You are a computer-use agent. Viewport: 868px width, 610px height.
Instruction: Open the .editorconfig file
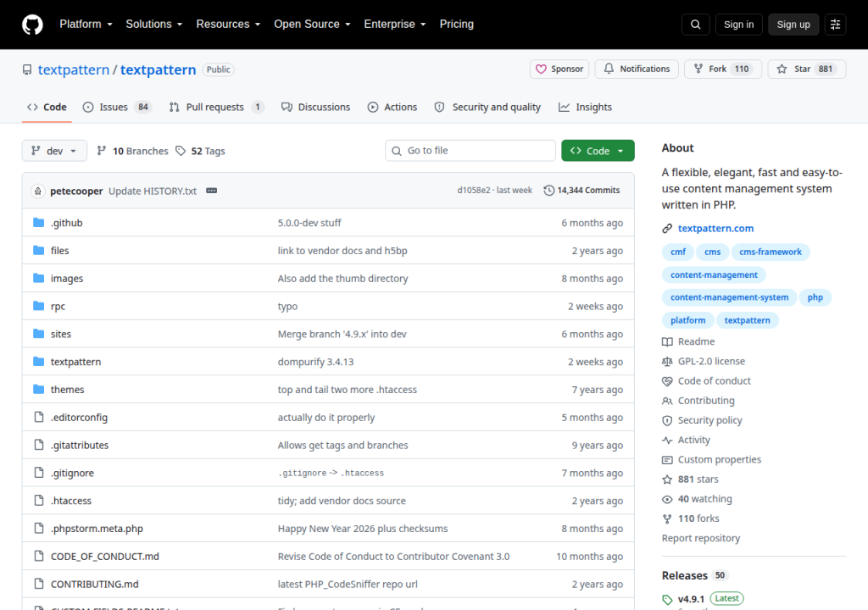coord(79,418)
